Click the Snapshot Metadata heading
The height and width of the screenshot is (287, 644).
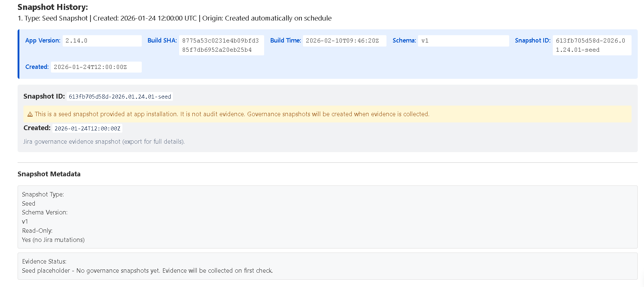[49, 174]
